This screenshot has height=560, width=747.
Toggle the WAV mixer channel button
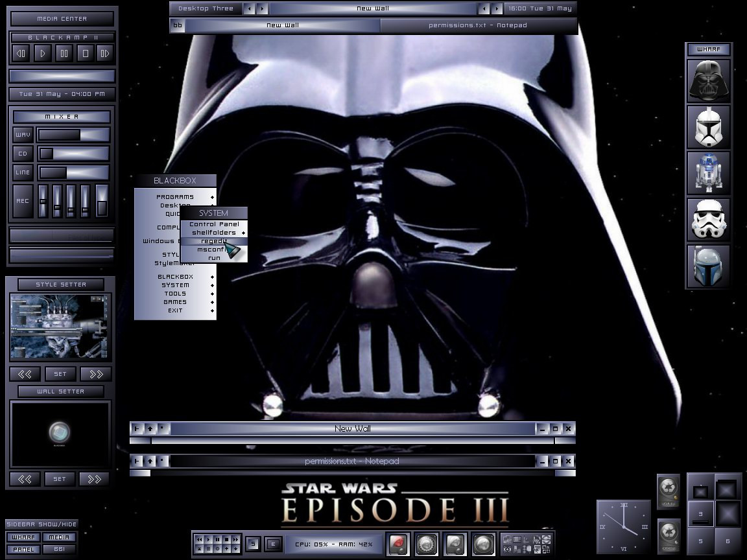click(x=23, y=135)
